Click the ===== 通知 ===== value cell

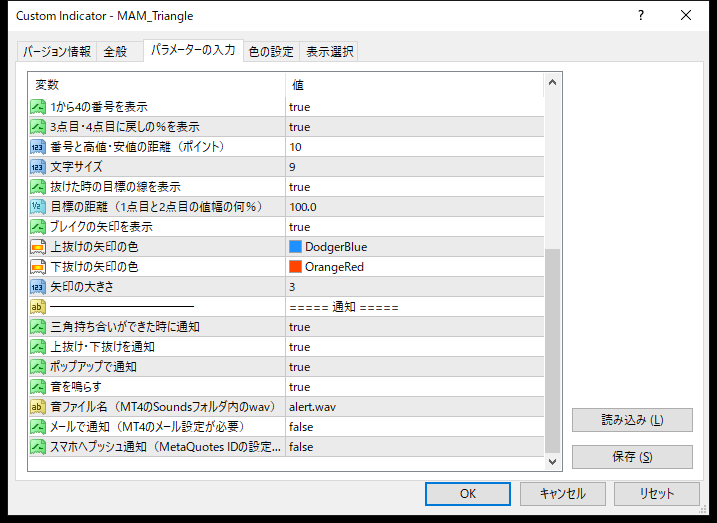(415, 307)
